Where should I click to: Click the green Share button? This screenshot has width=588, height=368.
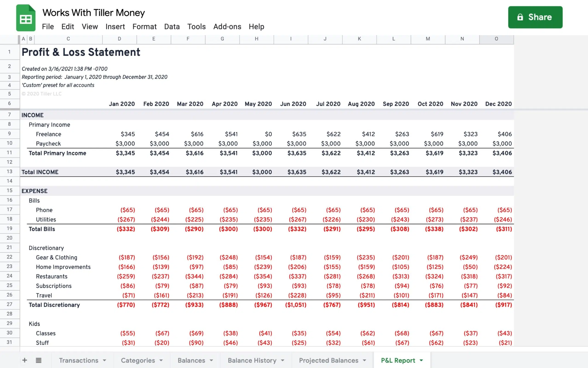click(x=535, y=17)
